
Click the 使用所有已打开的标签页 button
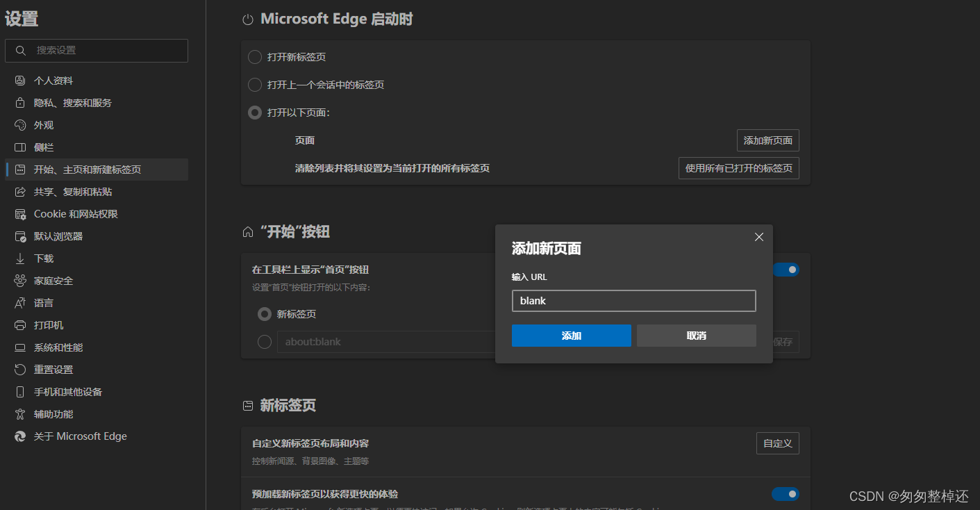point(739,168)
